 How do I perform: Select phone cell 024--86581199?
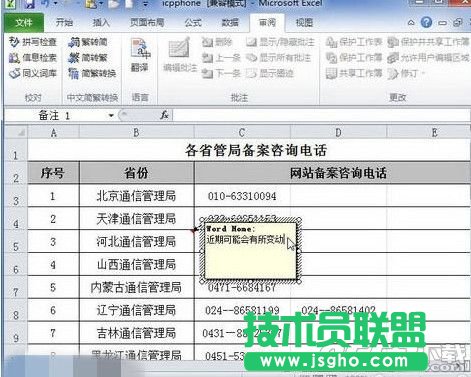(242, 310)
